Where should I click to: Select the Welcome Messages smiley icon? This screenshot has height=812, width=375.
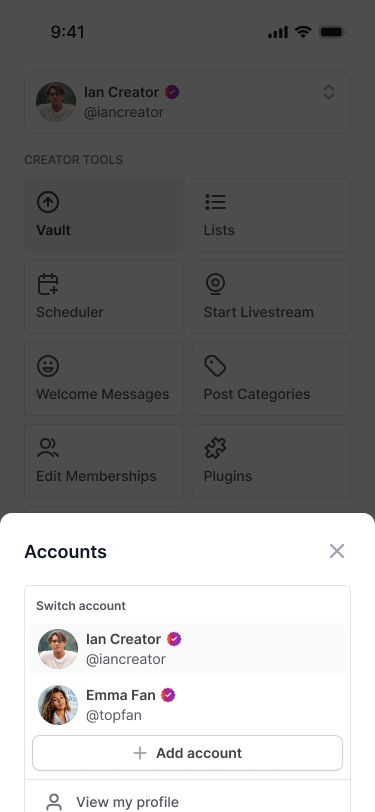48,366
